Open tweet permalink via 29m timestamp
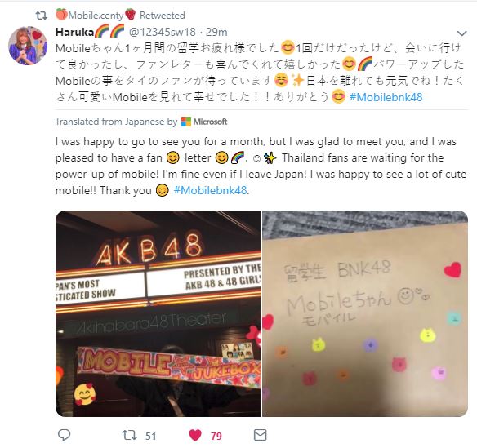 216,32
